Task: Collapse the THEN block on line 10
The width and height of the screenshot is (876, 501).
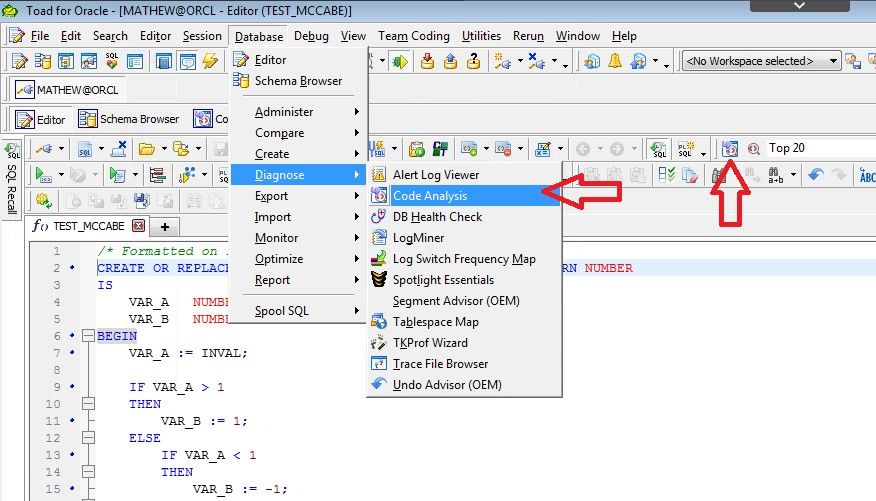Action: [x=88, y=404]
